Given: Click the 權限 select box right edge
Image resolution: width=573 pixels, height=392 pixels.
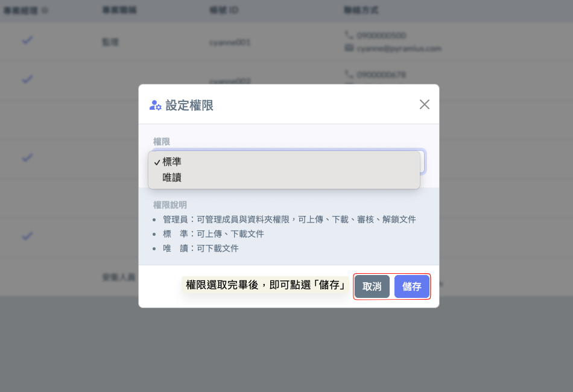Looking at the screenshot, I should tap(422, 162).
